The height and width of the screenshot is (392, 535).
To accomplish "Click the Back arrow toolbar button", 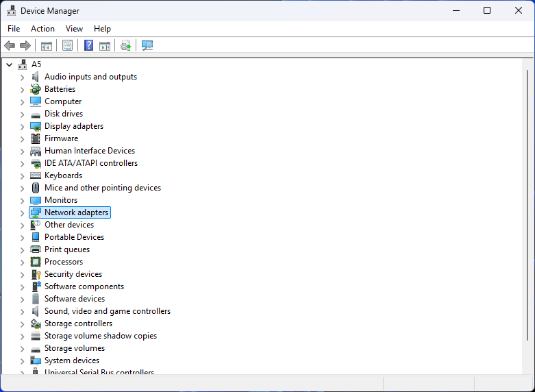I will pos(10,46).
